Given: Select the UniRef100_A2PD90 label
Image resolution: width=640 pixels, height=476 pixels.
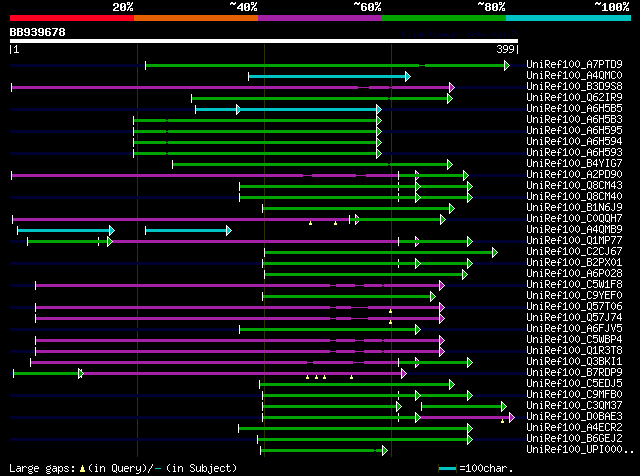Looking at the screenshot, I should [574, 174].
